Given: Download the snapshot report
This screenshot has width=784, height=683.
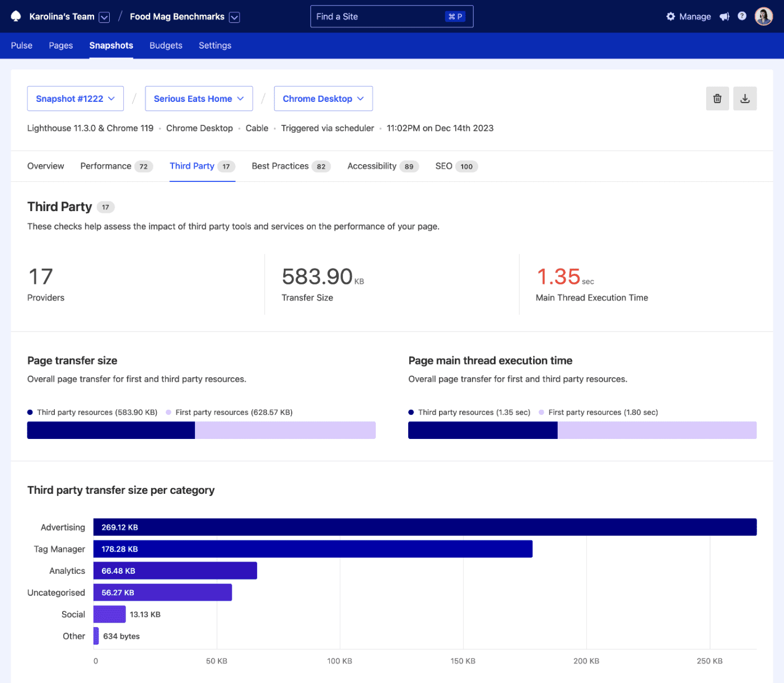Looking at the screenshot, I should coord(745,98).
